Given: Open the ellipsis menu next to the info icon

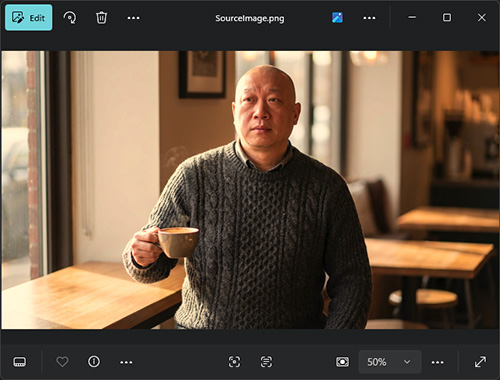Looking at the screenshot, I should tap(126, 362).
